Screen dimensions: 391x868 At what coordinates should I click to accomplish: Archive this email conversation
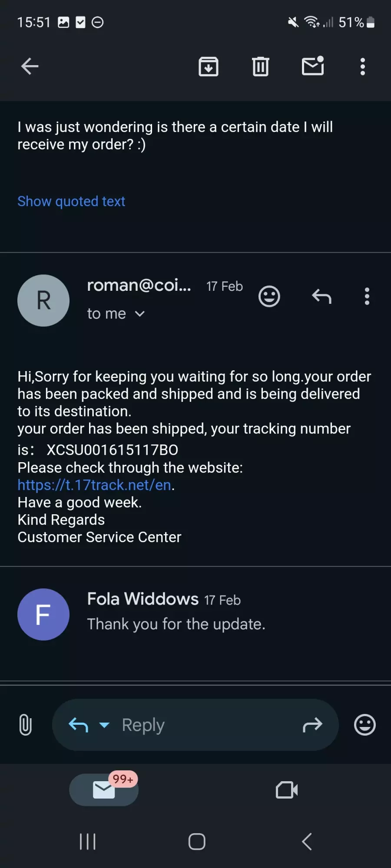pos(209,66)
